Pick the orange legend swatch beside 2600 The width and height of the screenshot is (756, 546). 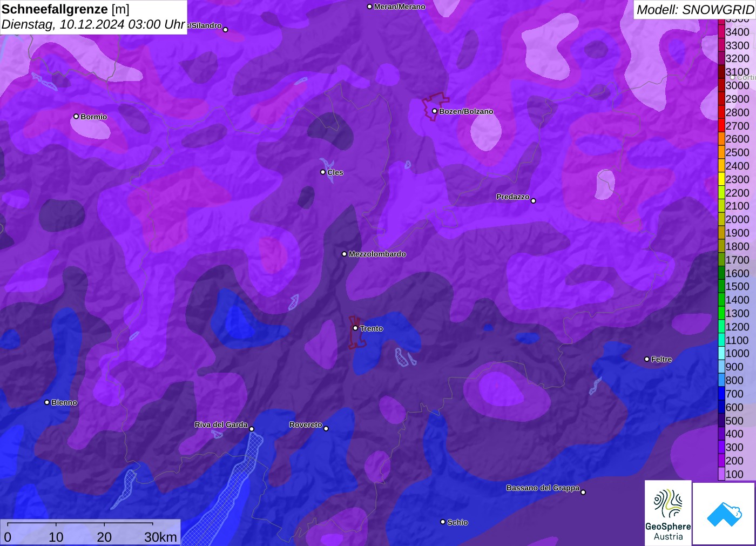point(721,139)
